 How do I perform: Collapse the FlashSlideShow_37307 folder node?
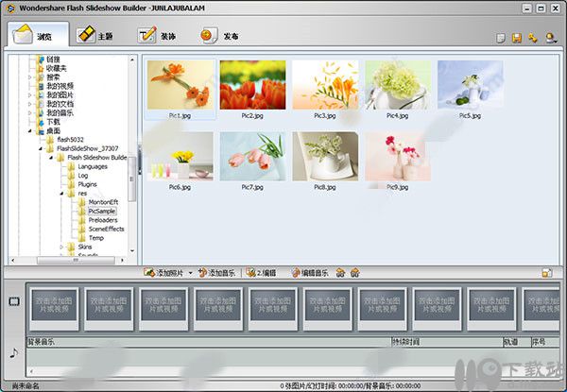click(x=41, y=148)
